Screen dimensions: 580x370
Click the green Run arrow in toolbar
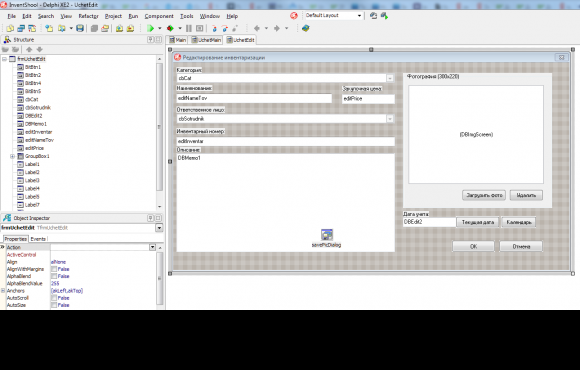(151, 28)
